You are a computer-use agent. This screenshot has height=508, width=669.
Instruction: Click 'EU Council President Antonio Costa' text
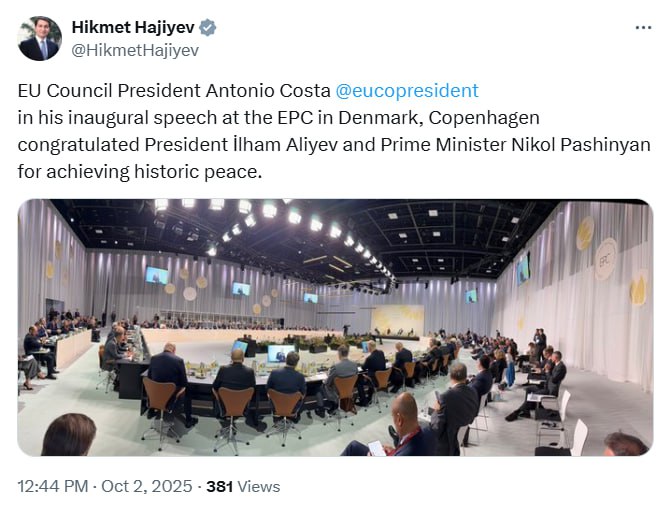174,91
